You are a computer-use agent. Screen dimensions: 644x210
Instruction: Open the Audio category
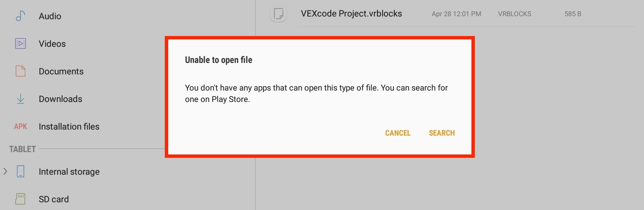pos(50,16)
